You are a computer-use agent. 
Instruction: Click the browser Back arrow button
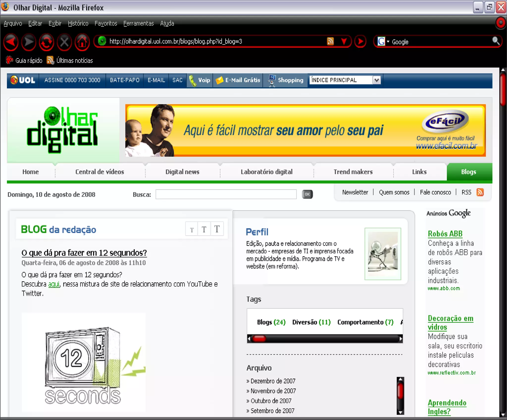click(x=11, y=42)
